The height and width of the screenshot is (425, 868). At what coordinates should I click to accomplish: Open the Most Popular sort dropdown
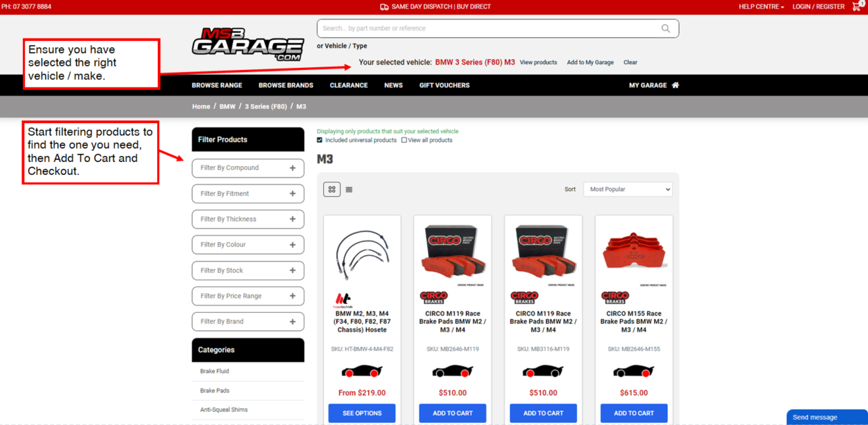[628, 190]
